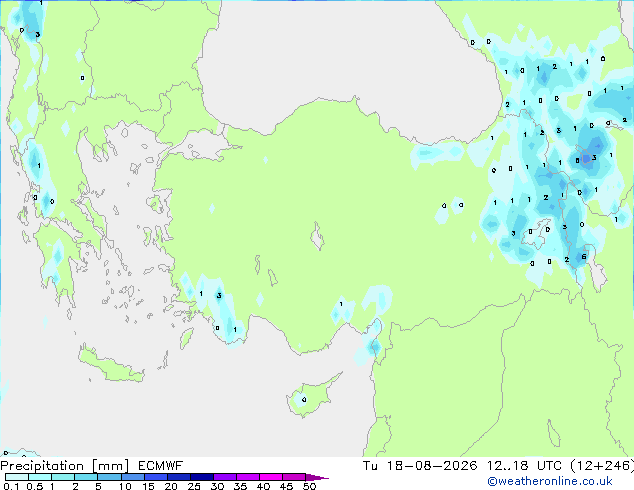This screenshot has width=634, height=490.
Task: Click the legend label '20'
Action: 171,486
